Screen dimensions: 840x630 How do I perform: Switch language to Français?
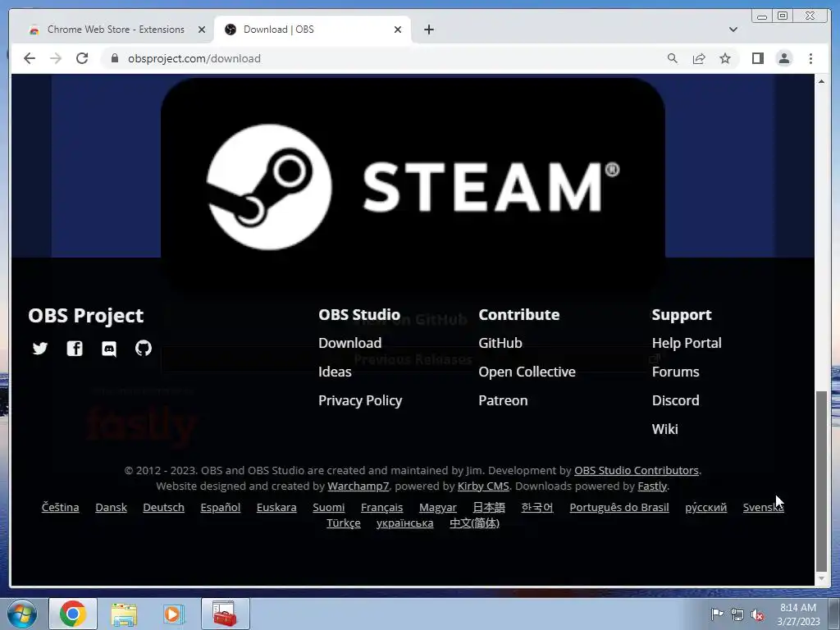click(x=381, y=507)
